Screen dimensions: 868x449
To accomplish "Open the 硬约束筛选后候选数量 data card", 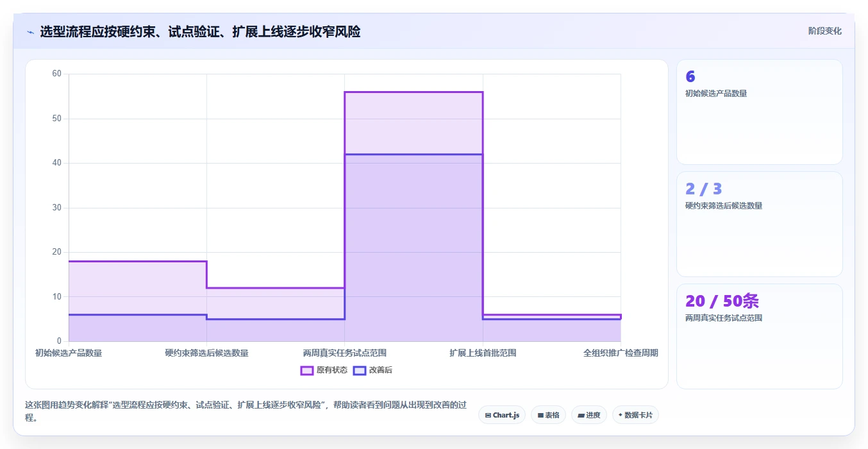I will click(760, 224).
